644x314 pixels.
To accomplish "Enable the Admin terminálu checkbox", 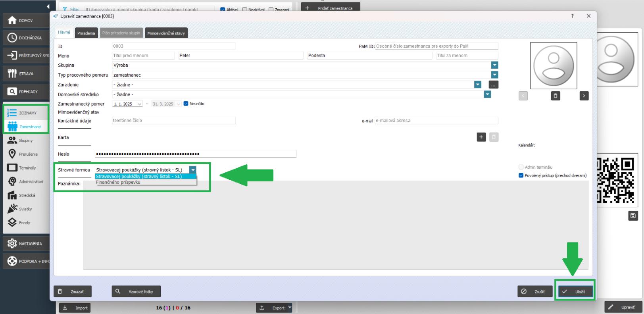I will coord(521,167).
